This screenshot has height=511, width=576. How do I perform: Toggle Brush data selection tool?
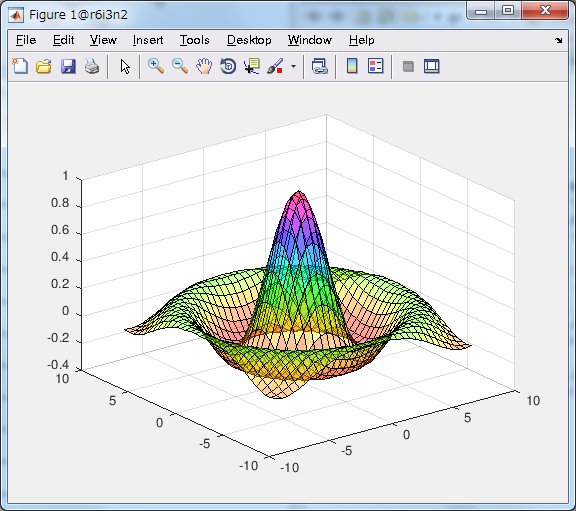tap(275, 66)
